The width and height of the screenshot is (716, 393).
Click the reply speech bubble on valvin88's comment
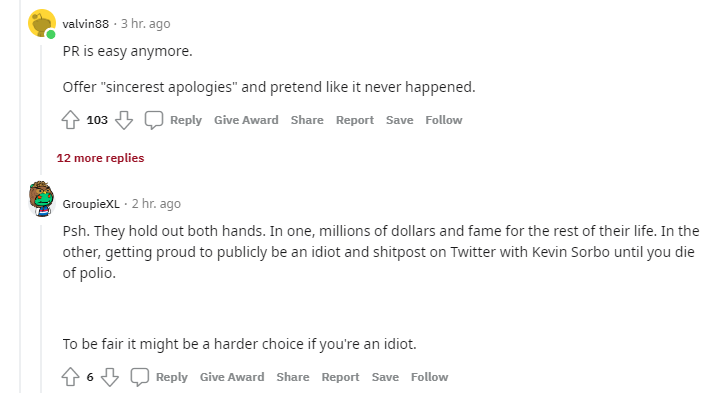[154, 120]
